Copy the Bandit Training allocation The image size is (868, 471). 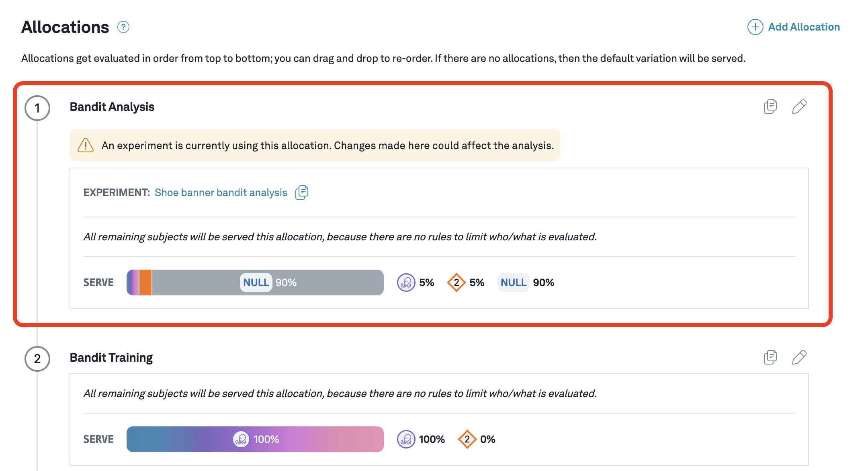pos(770,357)
